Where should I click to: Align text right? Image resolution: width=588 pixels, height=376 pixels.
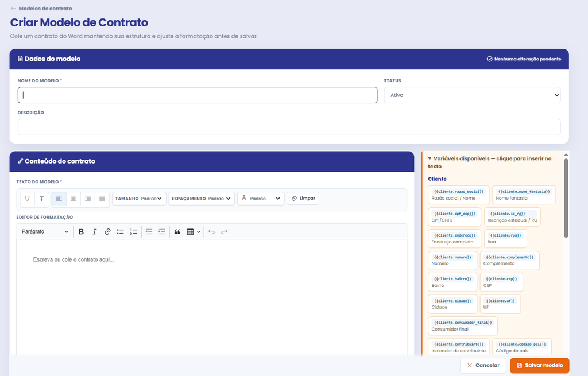click(x=88, y=199)
